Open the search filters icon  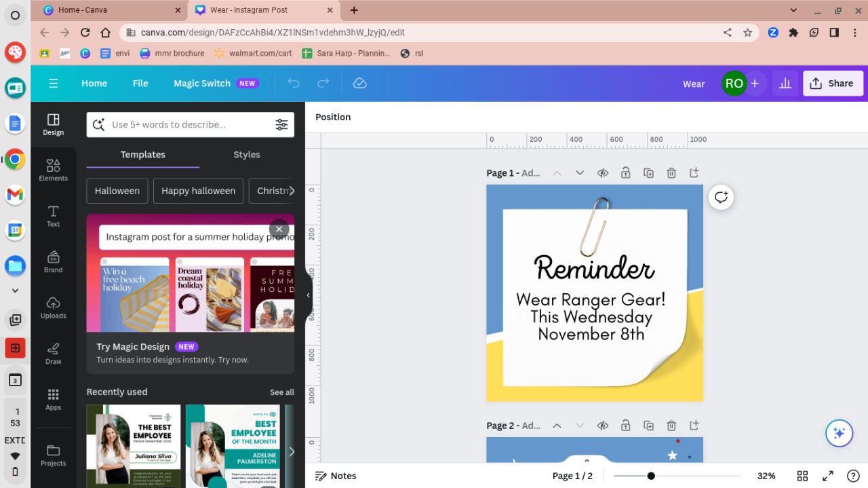pos(281,124)
